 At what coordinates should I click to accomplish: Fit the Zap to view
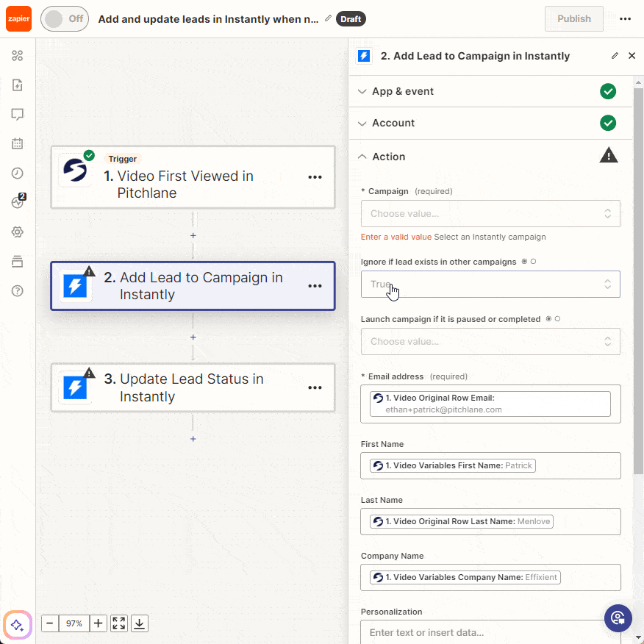coord(119,623)
